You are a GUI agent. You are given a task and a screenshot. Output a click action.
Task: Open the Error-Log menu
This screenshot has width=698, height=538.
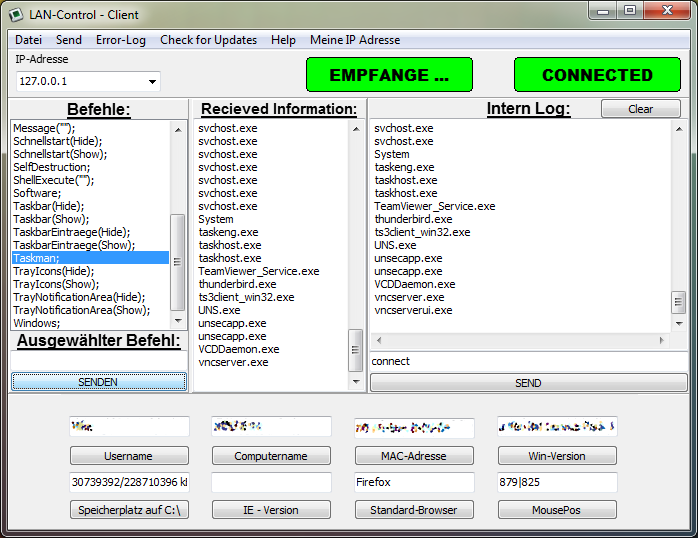[x=120, y=40]
